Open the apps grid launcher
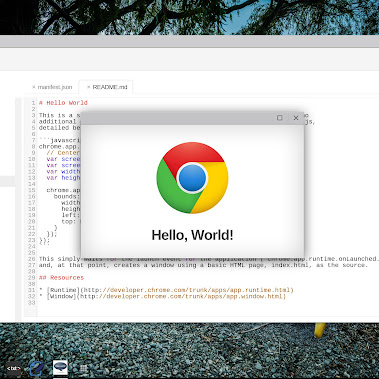 pos(83,368)
